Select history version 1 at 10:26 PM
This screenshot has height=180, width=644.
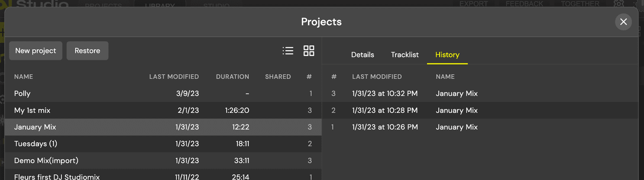(x=480, y=127)
